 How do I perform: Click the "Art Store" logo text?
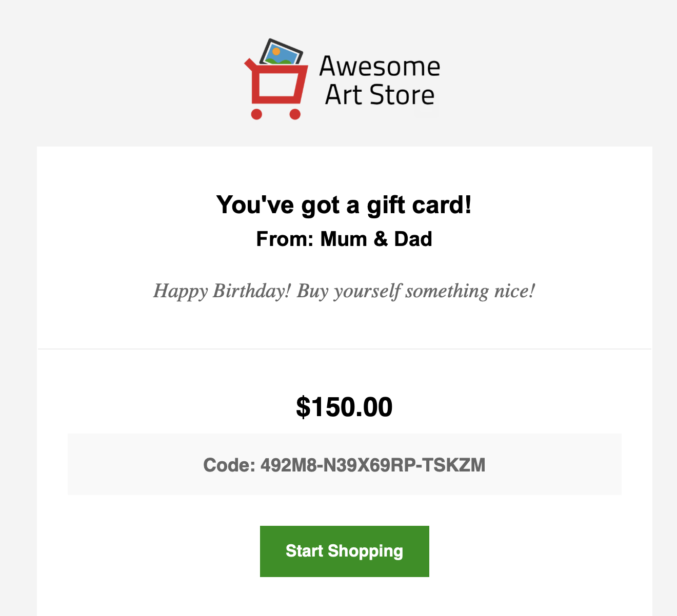380,95
